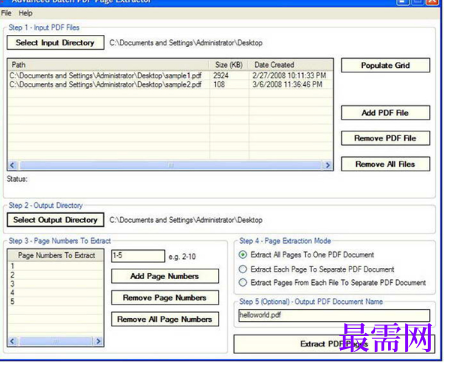Click file grid scrollbar right arrow
Viewport: 451px width, 369px height.
tap(328, 165)
